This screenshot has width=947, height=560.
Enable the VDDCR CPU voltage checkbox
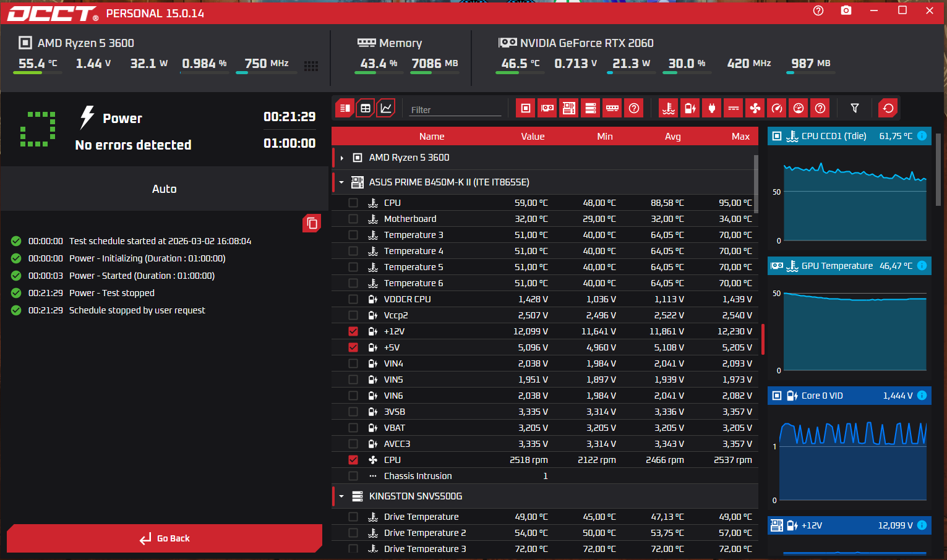353,299
